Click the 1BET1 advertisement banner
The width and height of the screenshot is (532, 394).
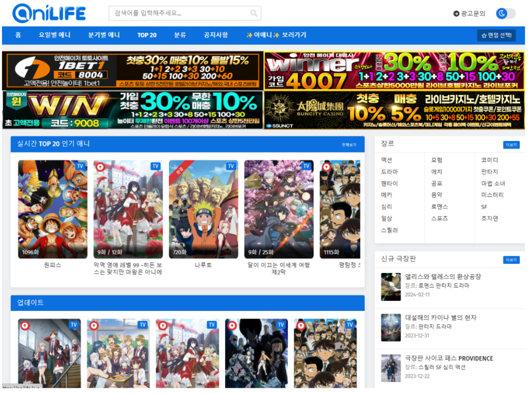[132, 70]
